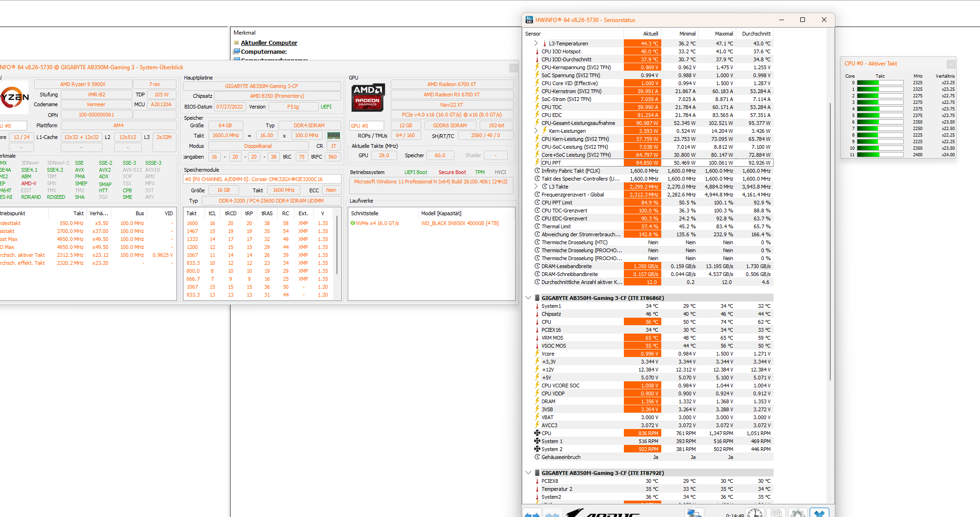Screen dimensions: 980x517
Task: Click the blue X close sensors icon
Action: click(x=819, y=513)
